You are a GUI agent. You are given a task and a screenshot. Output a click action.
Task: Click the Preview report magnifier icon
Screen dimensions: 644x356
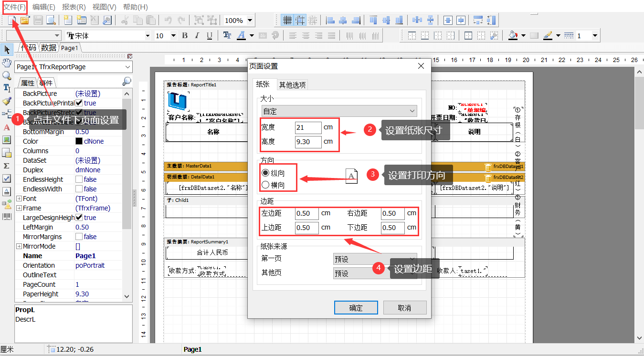[x=52, y=20]
